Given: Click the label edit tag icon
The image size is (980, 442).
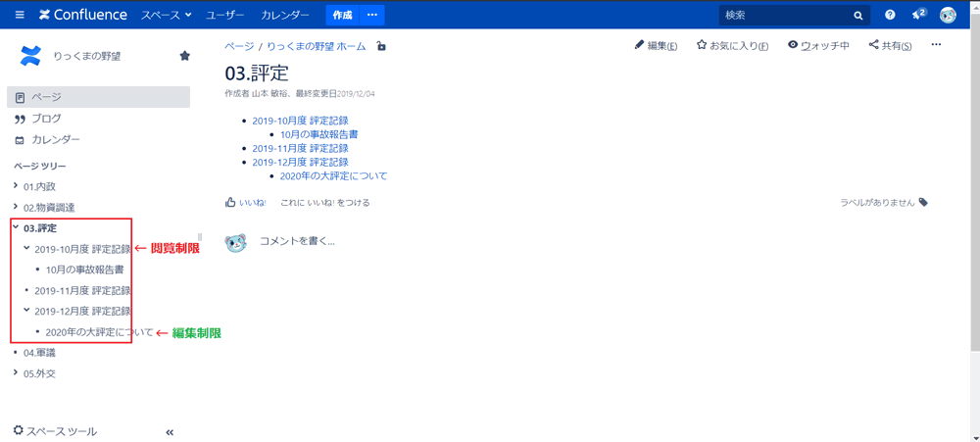Looking at the screenshot, I should coord(923,203).
